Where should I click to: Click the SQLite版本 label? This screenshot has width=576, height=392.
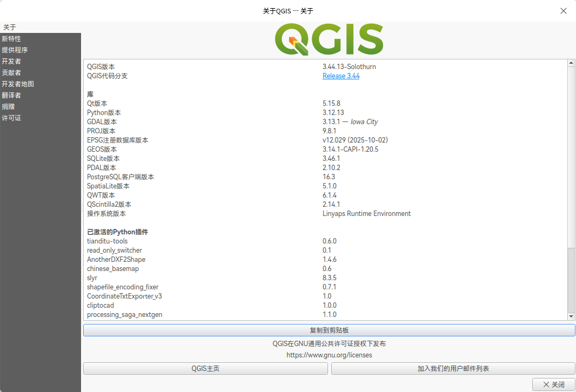click(x=103, y=159)
